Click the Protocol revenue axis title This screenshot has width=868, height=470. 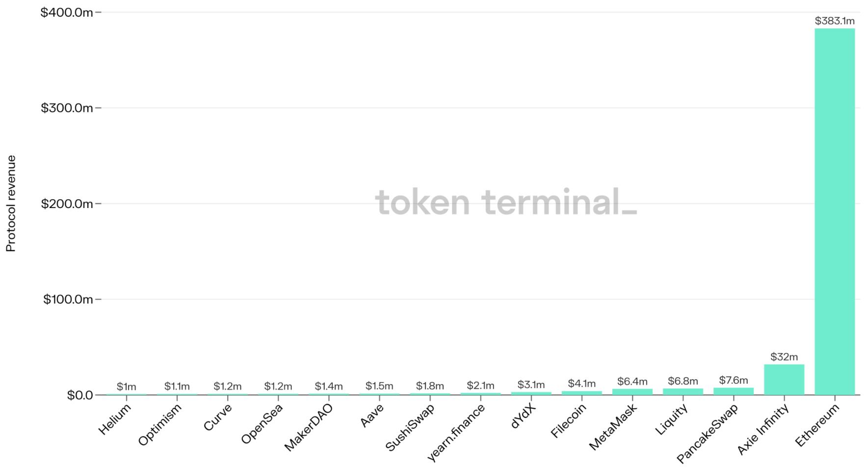pyautogui.click(x=11, y=203)
